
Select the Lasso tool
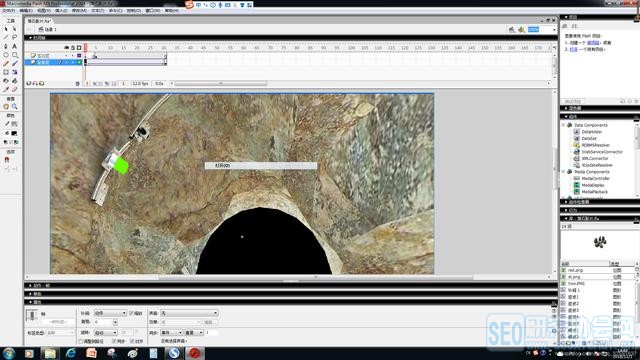pos(14,38)
